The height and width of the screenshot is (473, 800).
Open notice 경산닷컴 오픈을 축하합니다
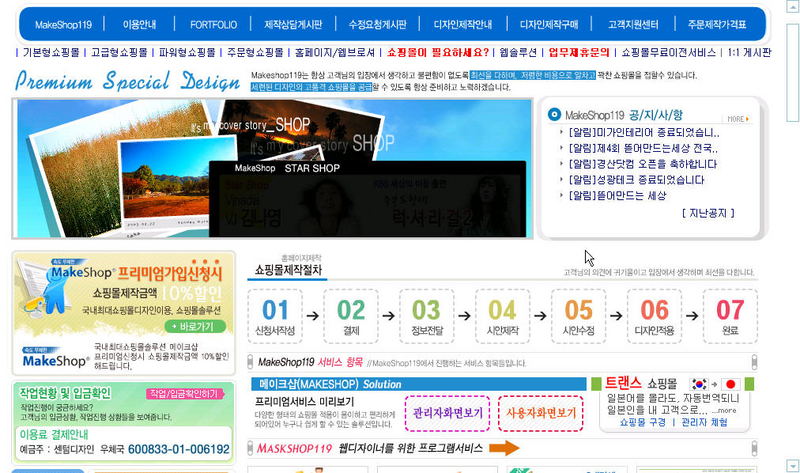[x=642, y=164]
